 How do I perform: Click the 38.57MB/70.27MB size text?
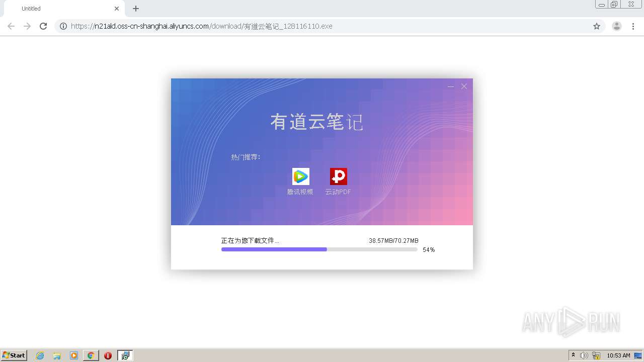[393, 241]
